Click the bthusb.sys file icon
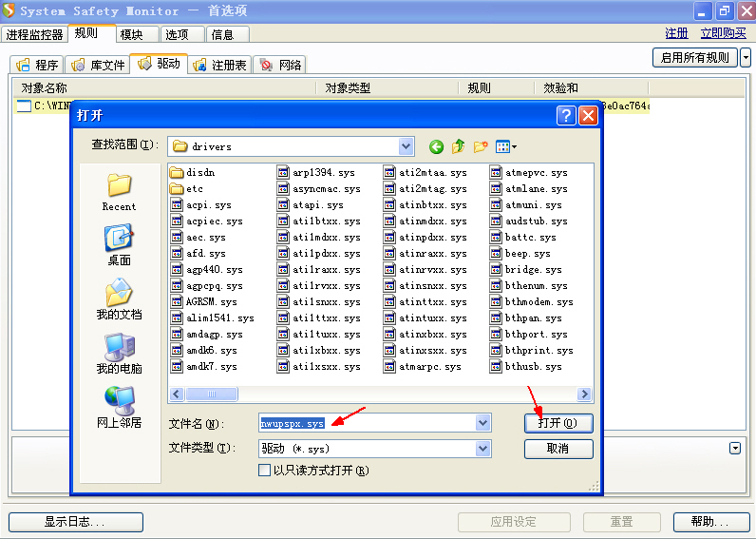The height and width of the screenshot is (539, 756). (x=496, y=366)
